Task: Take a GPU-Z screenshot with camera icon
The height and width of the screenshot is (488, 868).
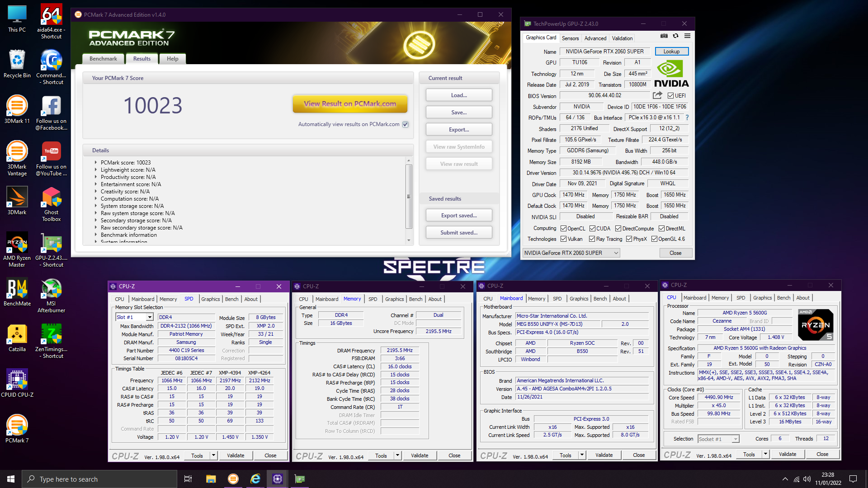Action: pyautogui.click(x=664, y=36)
